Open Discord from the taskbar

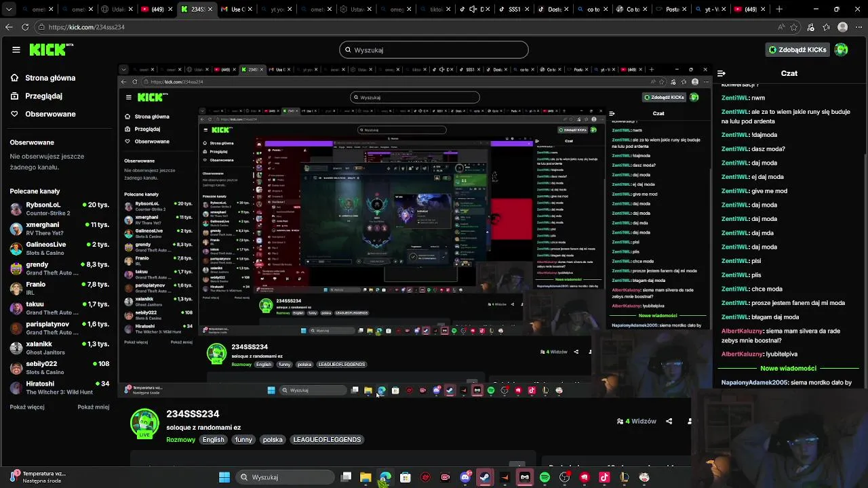tap(465, 477)
